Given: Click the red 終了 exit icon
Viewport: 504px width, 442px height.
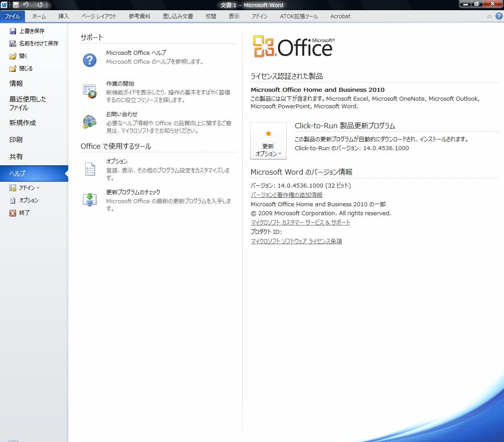Looking at the screenshot, I should tap(12, 213).
